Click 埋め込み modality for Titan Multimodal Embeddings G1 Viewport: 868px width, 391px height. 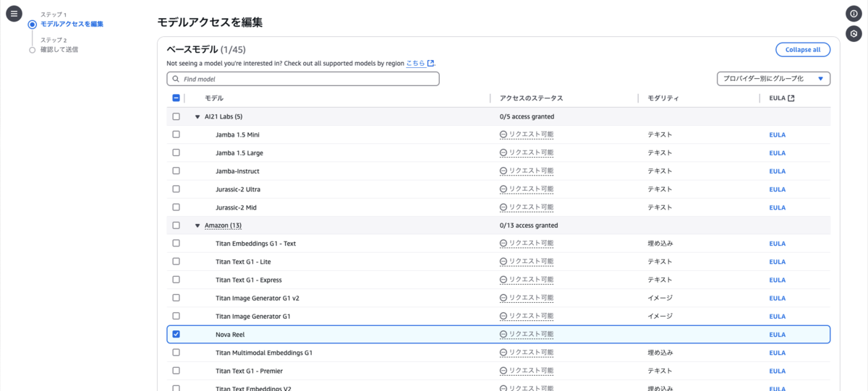click(660, 353)
